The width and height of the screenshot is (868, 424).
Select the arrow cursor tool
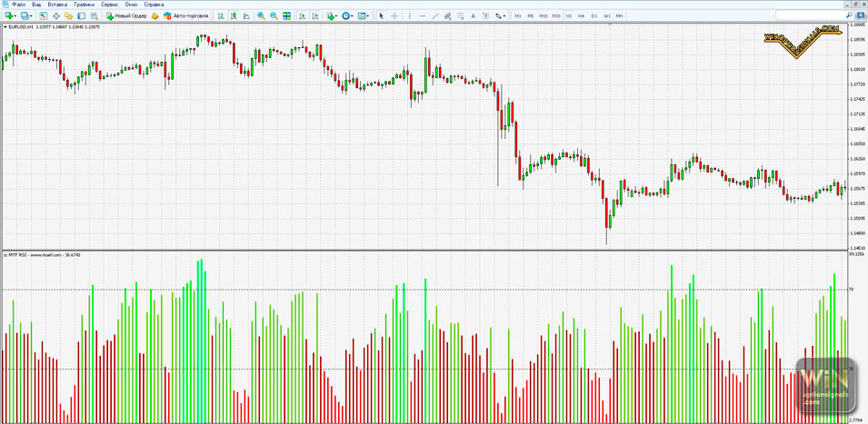(x=382, y=16)
